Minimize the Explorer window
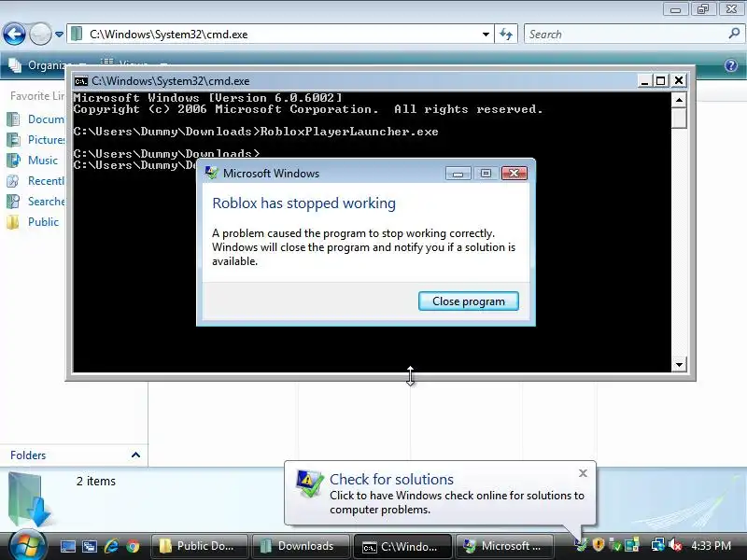747x560 pixels. [x=675, y=9]
